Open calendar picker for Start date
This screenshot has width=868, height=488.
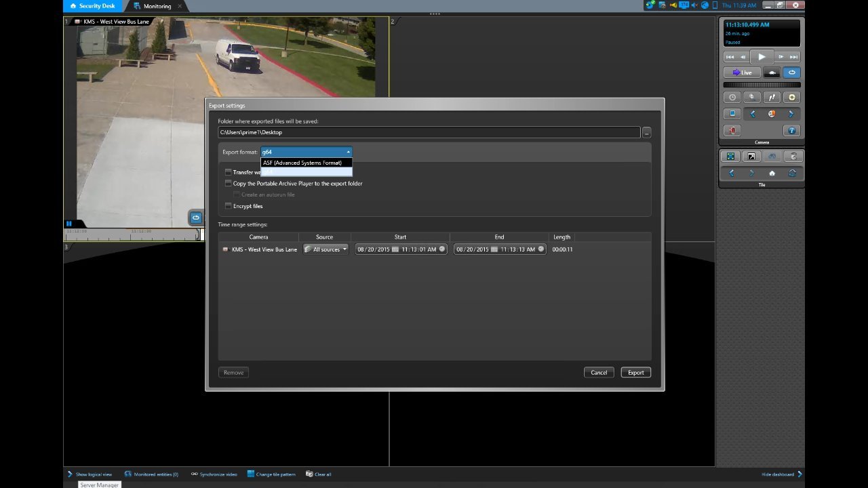tap(395, 249)
